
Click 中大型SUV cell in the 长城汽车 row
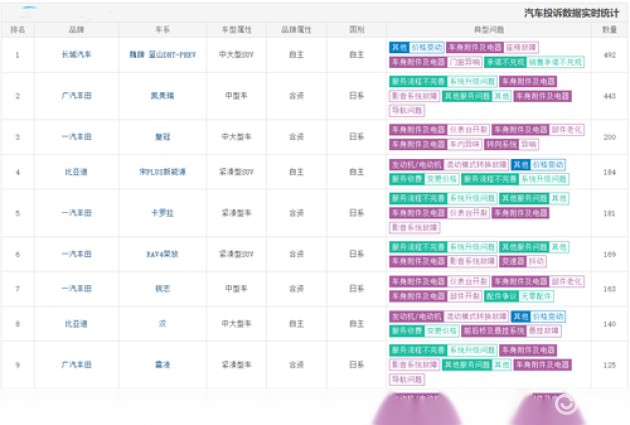236,55
